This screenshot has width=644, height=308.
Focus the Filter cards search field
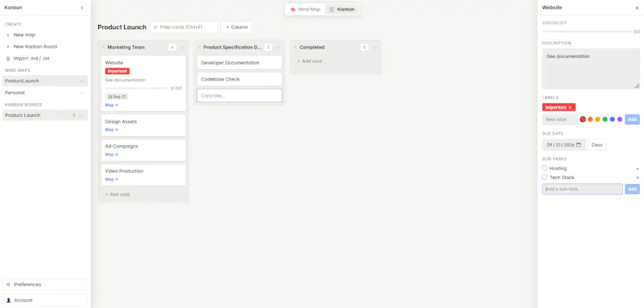[x=184, y=27]
